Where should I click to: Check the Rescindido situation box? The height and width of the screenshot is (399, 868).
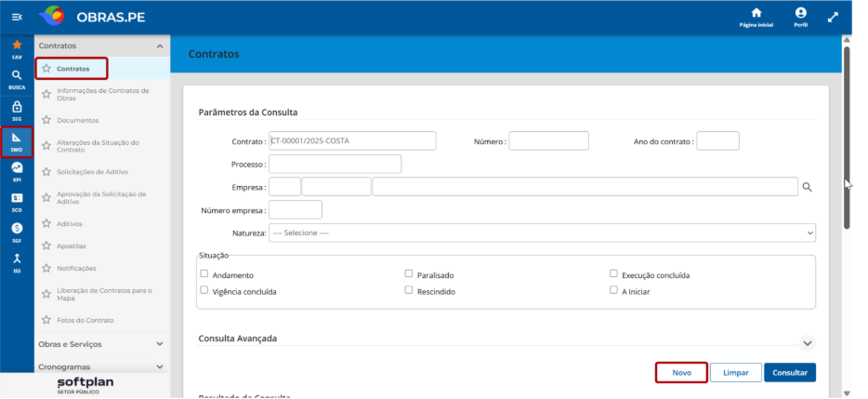(x=409, y=290)
